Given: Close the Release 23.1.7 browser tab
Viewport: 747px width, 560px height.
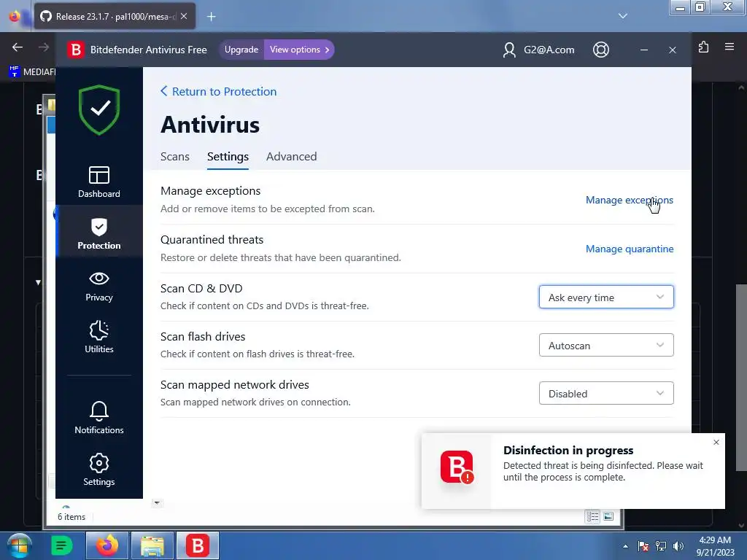Looking at the screenshot, I should [184, 16].
